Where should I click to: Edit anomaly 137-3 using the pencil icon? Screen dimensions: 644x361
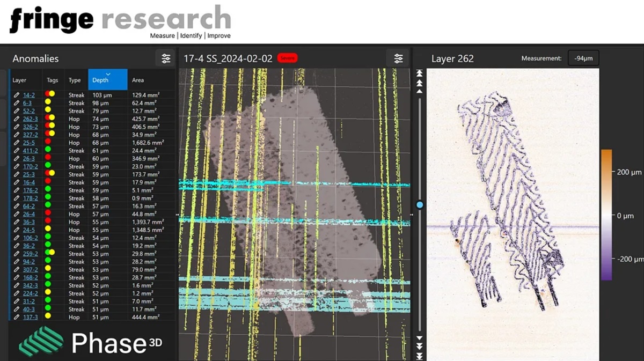(x=17, y=317)
